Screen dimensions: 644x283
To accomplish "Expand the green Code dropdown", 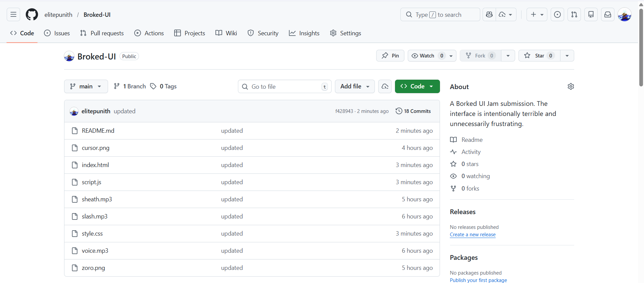I will pos(417,86).
